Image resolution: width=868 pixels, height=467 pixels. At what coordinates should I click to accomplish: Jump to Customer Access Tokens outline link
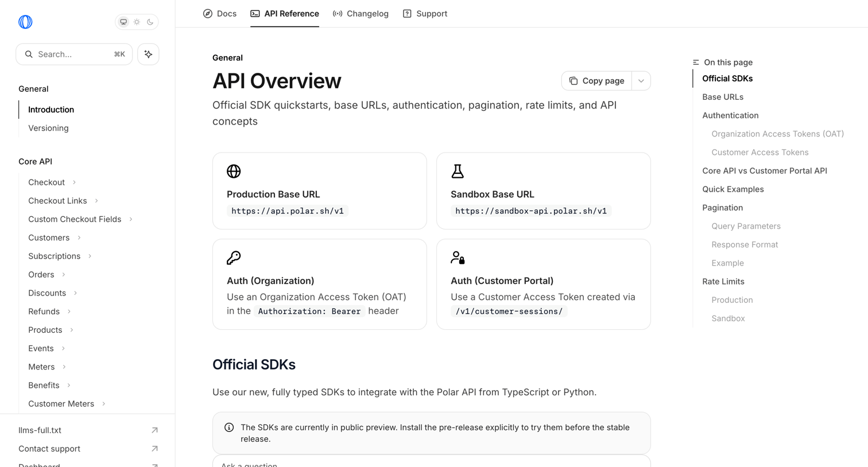759,152
